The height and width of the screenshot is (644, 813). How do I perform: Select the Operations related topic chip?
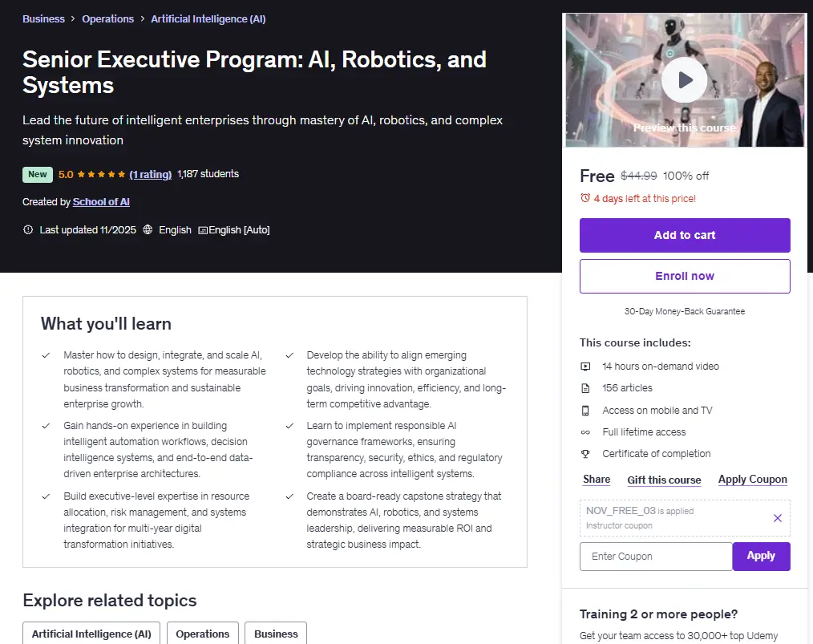pyautogui.click(x=202, y=634)
